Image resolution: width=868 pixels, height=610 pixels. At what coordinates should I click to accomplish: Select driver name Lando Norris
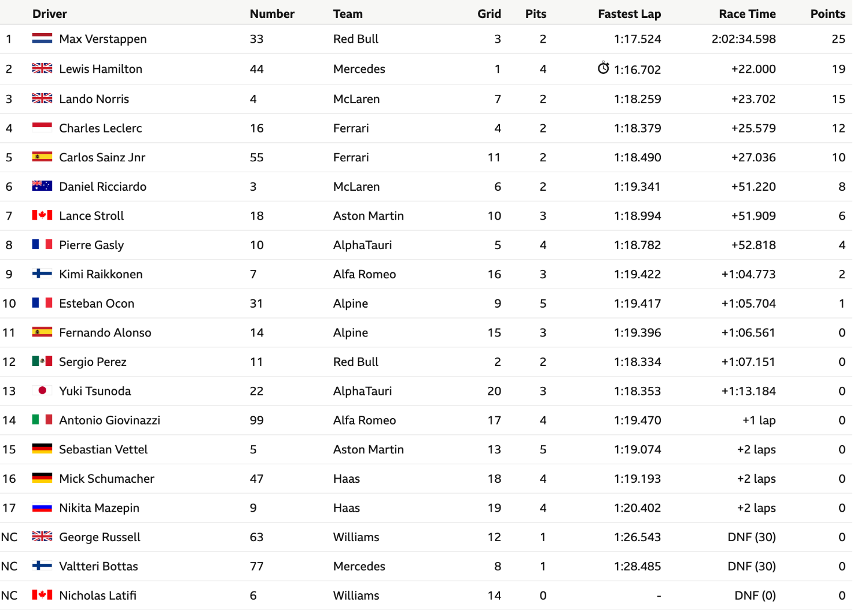pos(94,99)
